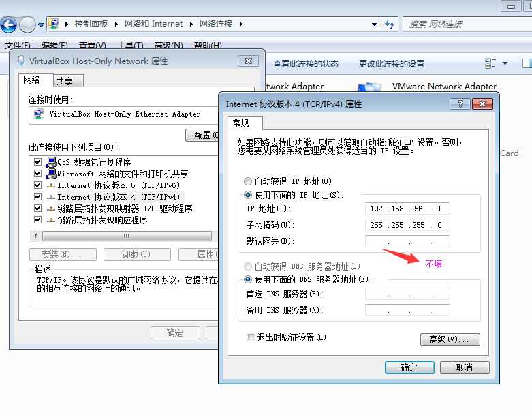Toggle 链路层拓扑发现映射器 I/O 驱动程序 checkbox
The height and width of the screenshot is (417, 532).
coord(37,208)
